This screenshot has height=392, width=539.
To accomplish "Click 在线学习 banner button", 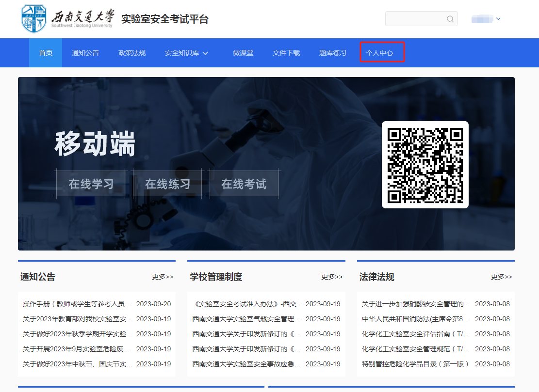I will pos(91,184).
